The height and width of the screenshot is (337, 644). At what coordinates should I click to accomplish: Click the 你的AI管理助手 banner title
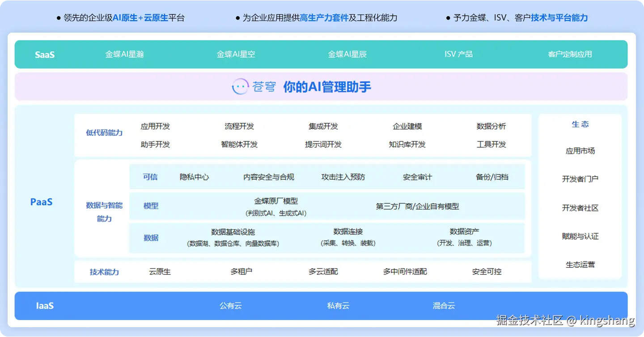click(327, 87)
